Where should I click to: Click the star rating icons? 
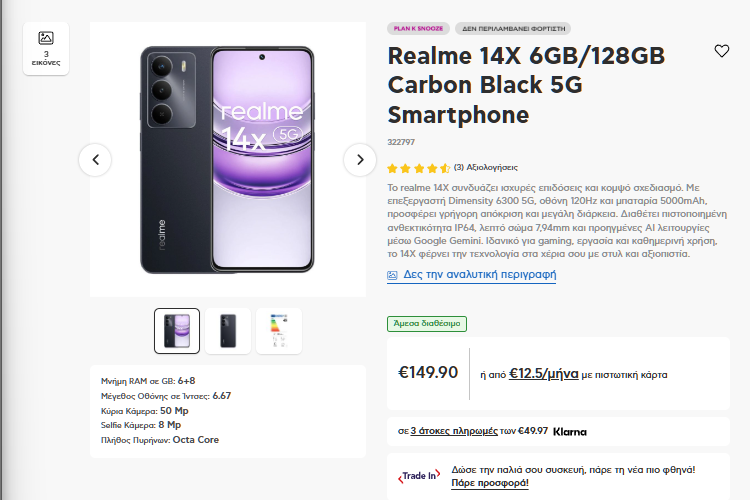tap(418, 168)
